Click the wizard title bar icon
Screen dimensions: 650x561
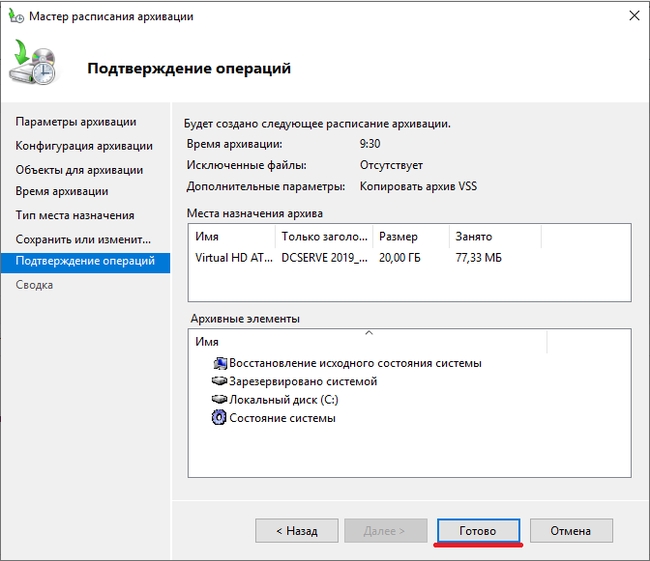coord(15,16)
